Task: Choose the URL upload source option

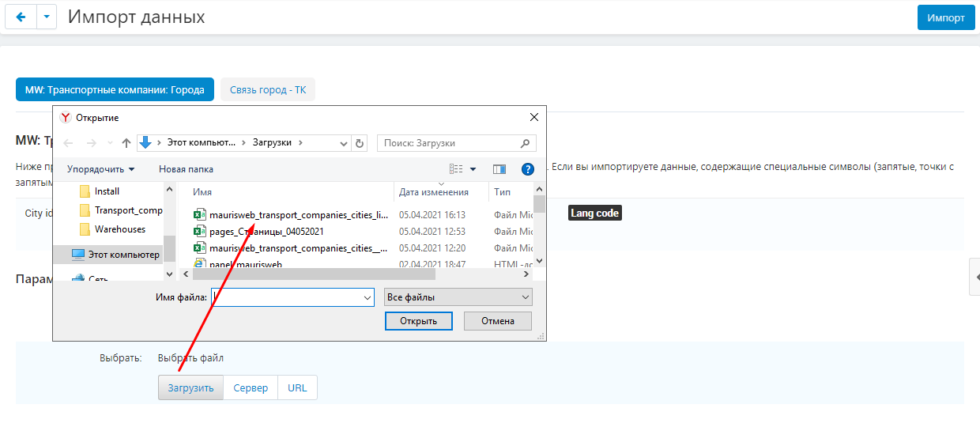Action: tap(297, 388)
